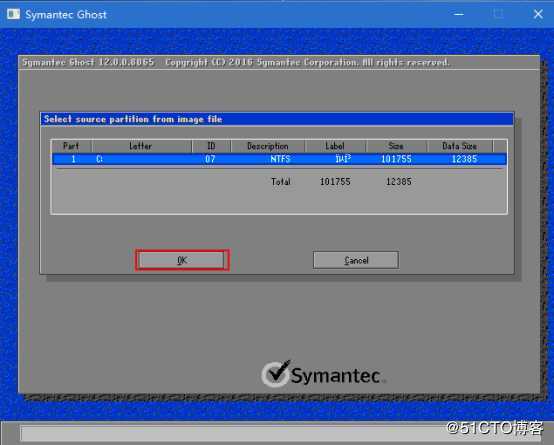The height and width of the screenshot is (445, 554).
Task: Click the 07 ID cell
Action: click(210, 159)
